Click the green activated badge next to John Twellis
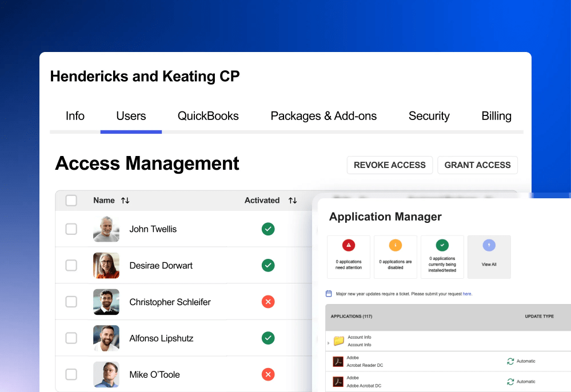 268,229
